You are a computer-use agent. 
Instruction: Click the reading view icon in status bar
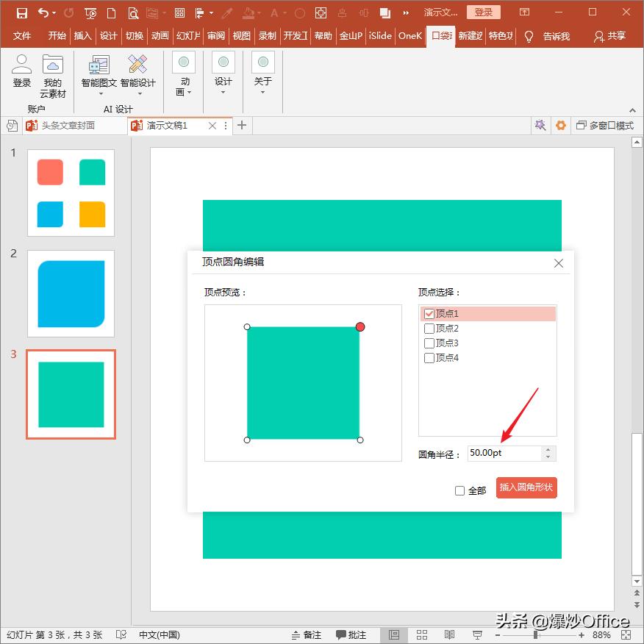[449, 634]
